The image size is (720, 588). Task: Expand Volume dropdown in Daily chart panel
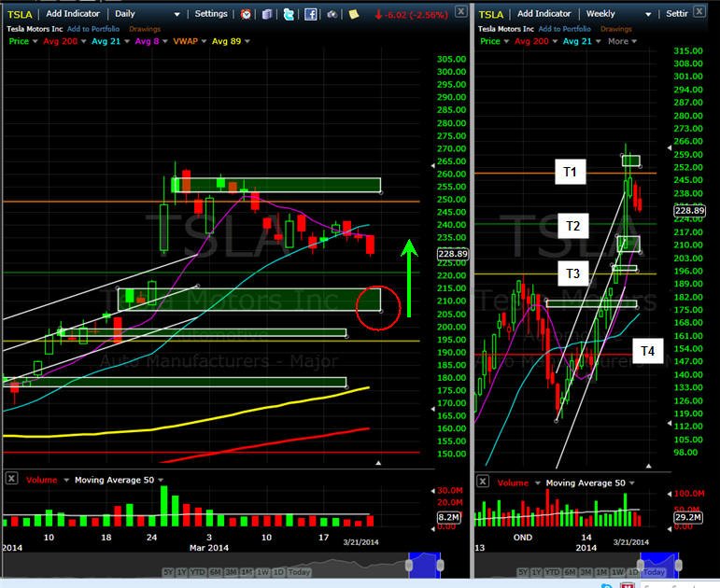click(66, 480)
